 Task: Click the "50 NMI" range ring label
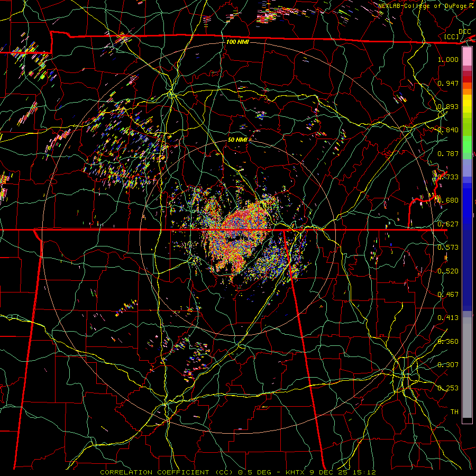pyautogui.click(x=237, y=140)
